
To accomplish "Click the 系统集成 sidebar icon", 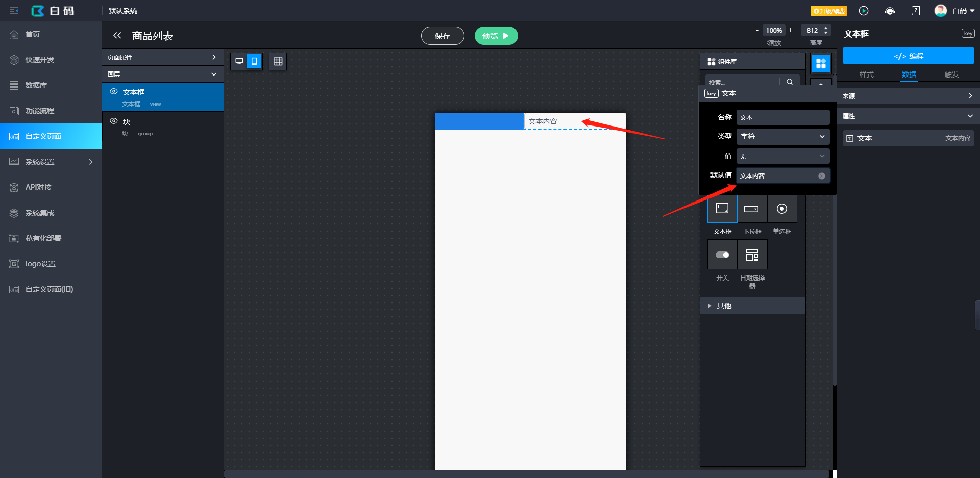I will 14,213.
